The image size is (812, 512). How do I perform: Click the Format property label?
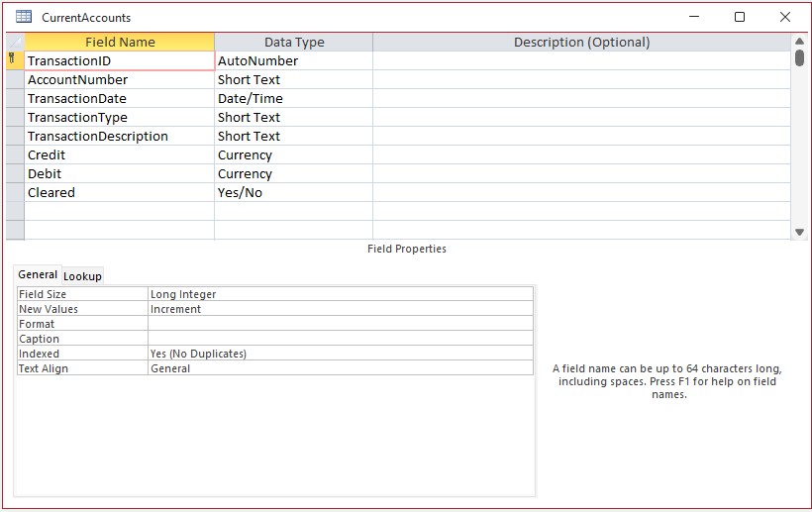(82, 324)
